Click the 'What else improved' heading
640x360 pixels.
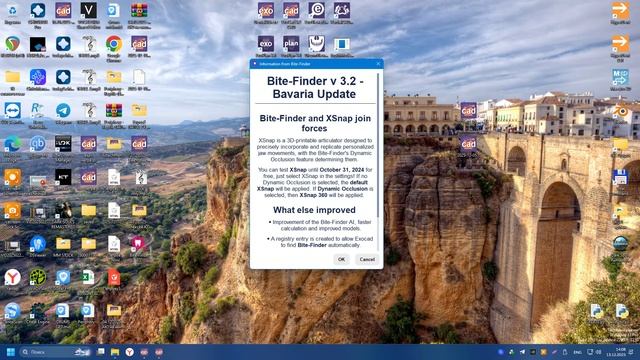point(314,210)
